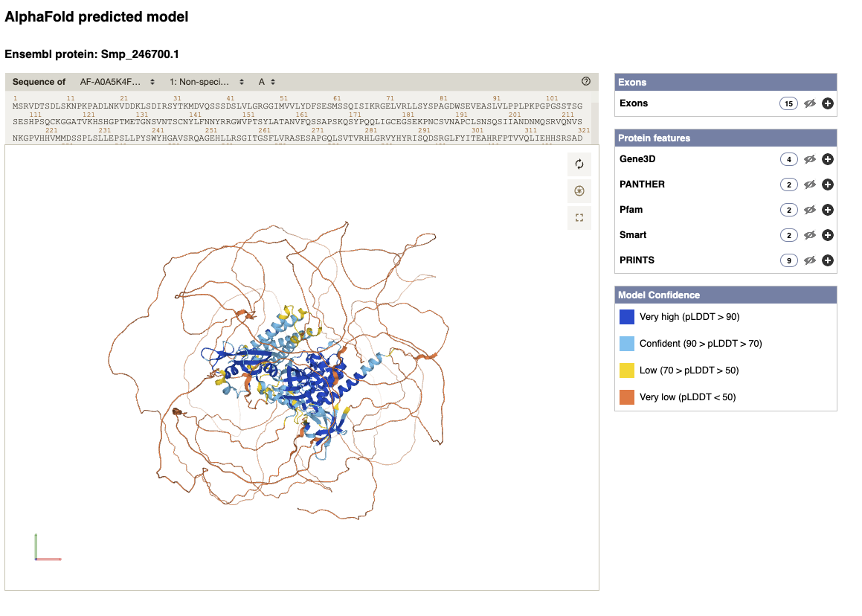Click the Gene3D count badge showing 4
Image resolution: width=862 pixels, height=616 pixels.
coord(788,159)
